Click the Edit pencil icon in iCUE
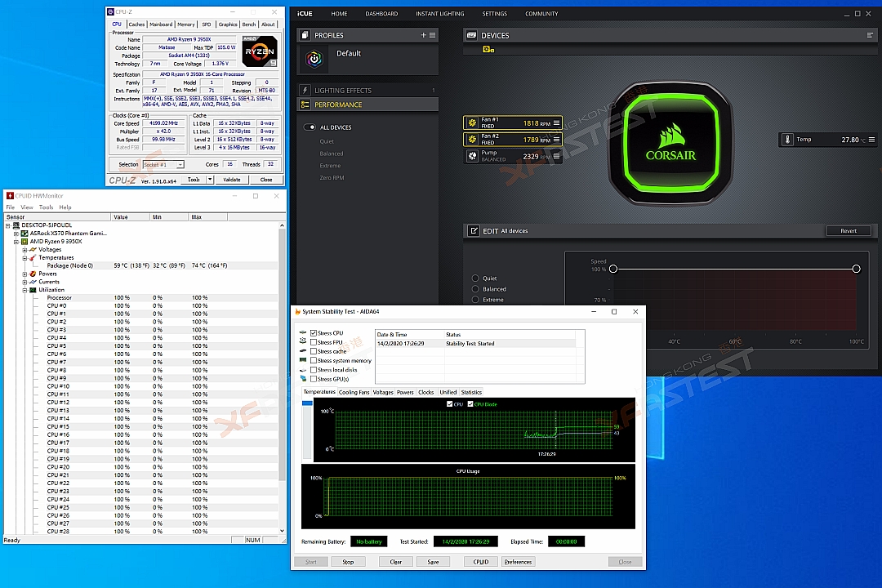Viewport: 882px width, 588px height. pos(474,230)
